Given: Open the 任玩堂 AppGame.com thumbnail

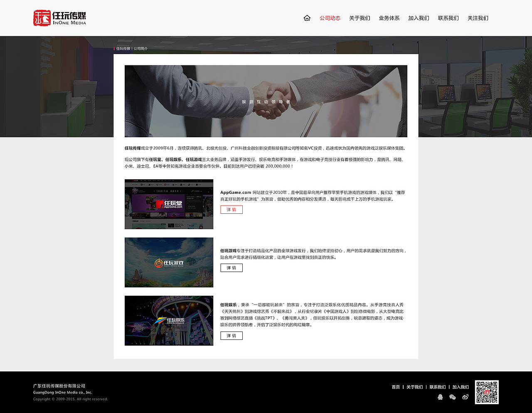Looking at the screenshot, I should pos(169,204).
